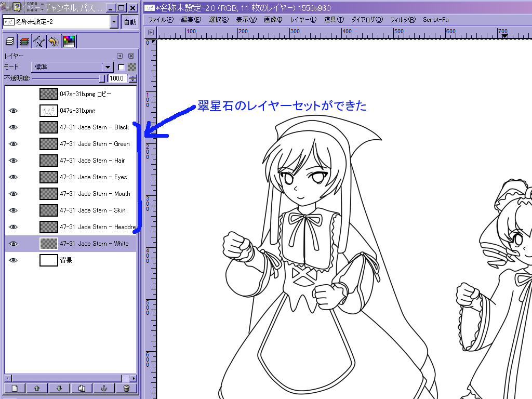Click the opacity value field 100.0
532x399 pixels.
(x=117, y=78)
